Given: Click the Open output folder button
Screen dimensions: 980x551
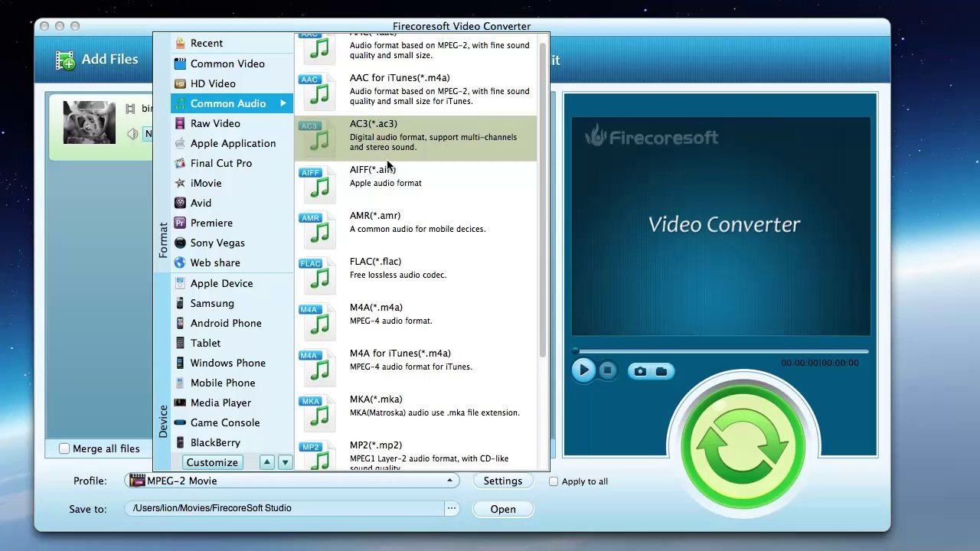Looking at the screenshot, I should 503,509.
